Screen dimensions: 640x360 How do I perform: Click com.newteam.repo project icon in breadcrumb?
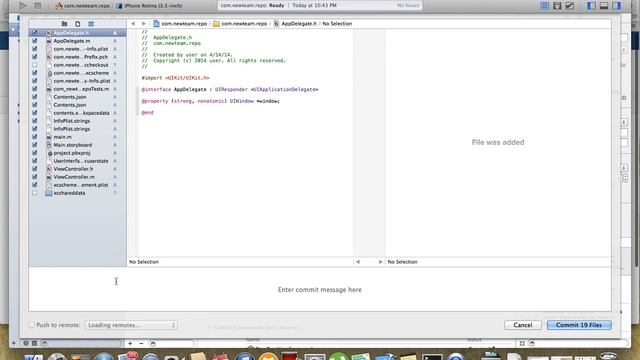[x=156, y=24]
